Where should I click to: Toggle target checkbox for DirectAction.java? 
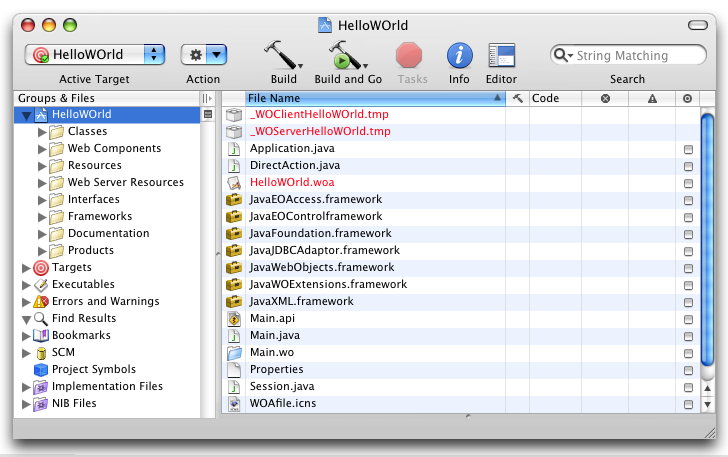[688, 166]
